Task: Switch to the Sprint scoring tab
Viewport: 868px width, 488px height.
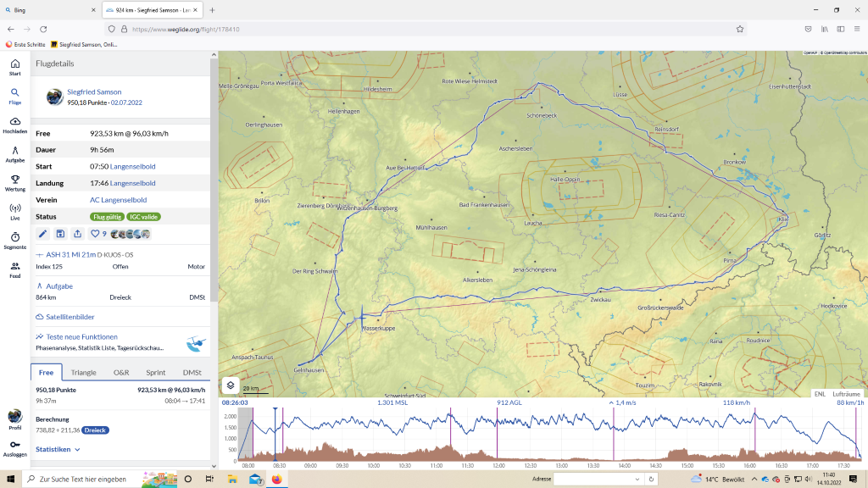Action: [155, 373]
